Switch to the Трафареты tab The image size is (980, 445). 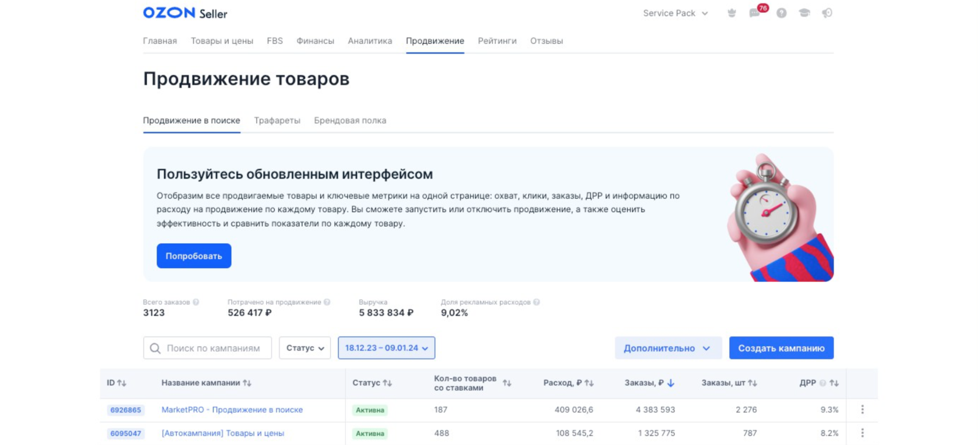(277, 120)
